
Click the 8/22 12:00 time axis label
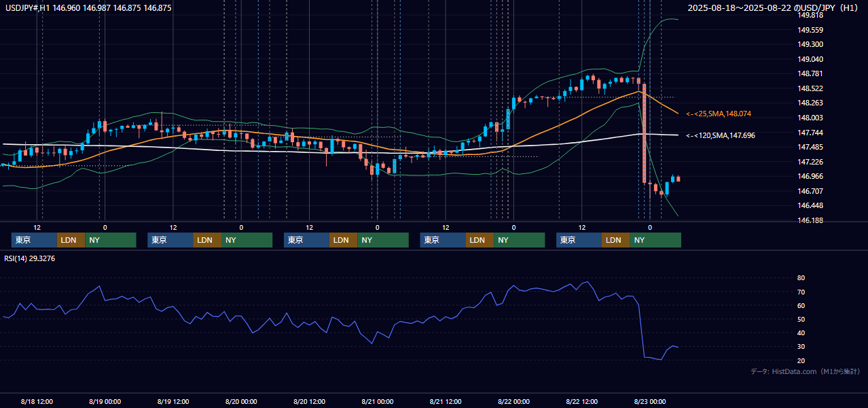[x=581, y=402]
